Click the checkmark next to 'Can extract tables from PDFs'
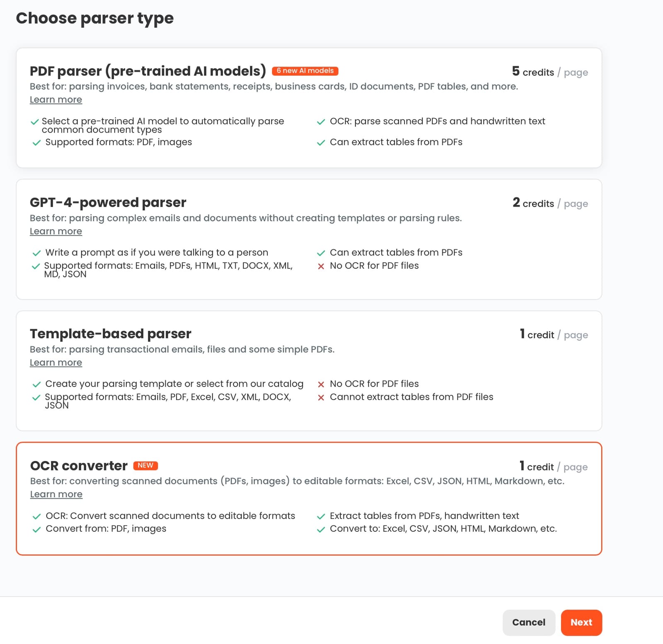The width and height of the screenshot is (663, 644). (321, 142)
